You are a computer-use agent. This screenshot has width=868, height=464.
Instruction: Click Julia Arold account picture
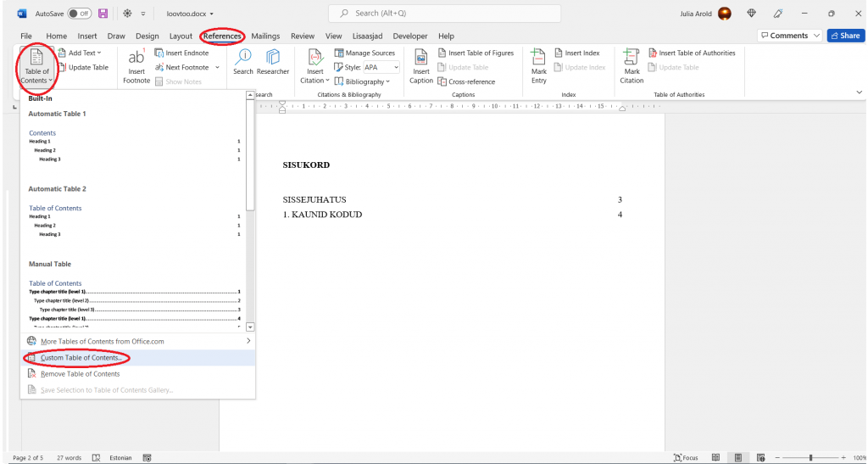pos(725,14)
